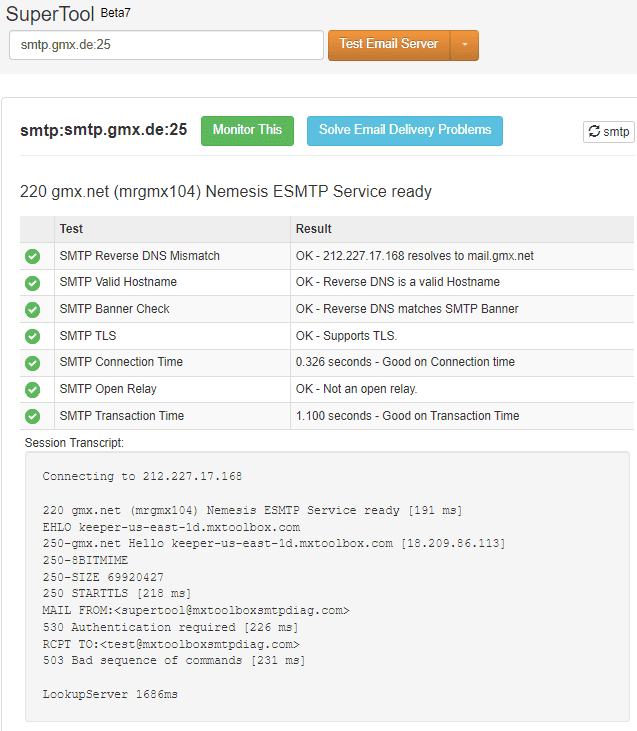This screenshot has width=637, height=731.
Task: Click the green check icon for SMTP Valid Hostname
Action: (32, 283)
